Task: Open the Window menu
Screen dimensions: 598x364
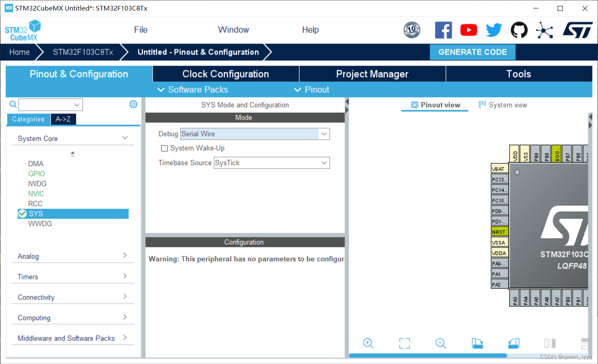Action: coord(233,30)
